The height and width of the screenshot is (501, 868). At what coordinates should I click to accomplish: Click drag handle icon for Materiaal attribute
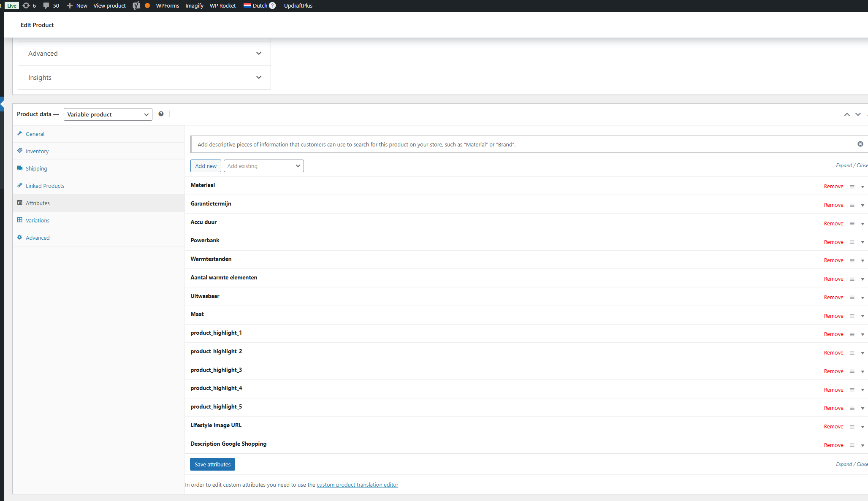[852, 187]
